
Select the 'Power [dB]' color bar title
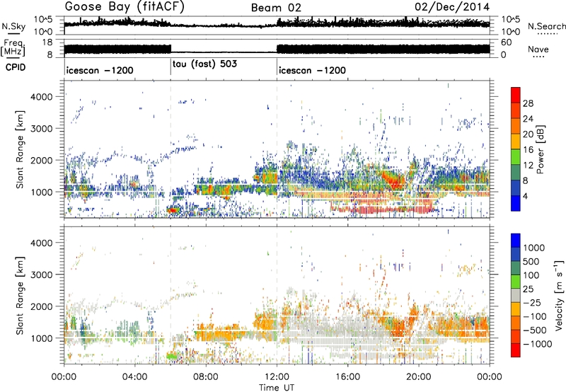click(540, 149)
